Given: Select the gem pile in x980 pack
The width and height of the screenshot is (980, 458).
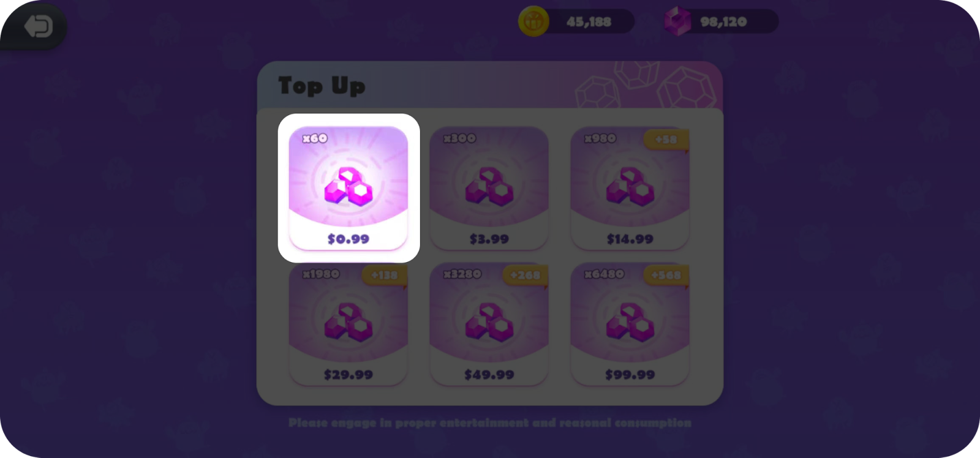Looking at the screenshot, I should [630, 186].
